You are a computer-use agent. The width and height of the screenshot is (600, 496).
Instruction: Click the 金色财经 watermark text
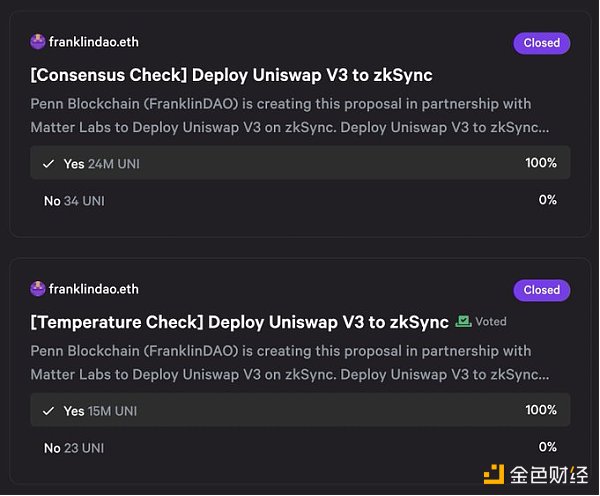[x=547, y=473]
